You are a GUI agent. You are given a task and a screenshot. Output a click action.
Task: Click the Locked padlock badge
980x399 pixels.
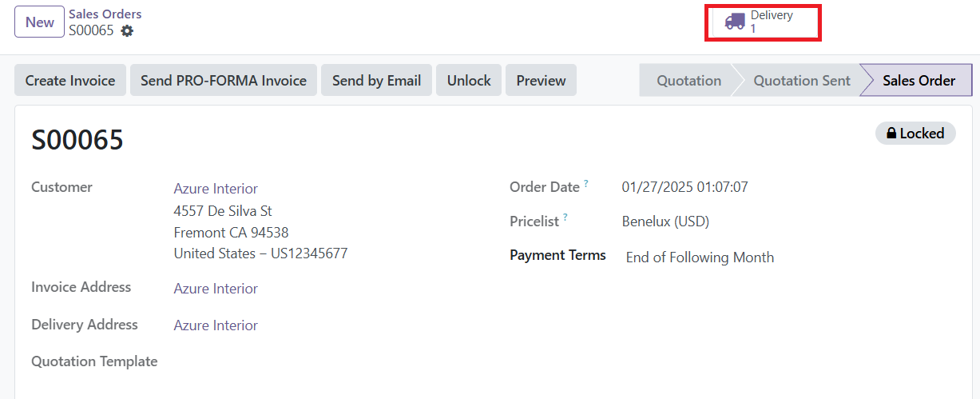(915, 134)
